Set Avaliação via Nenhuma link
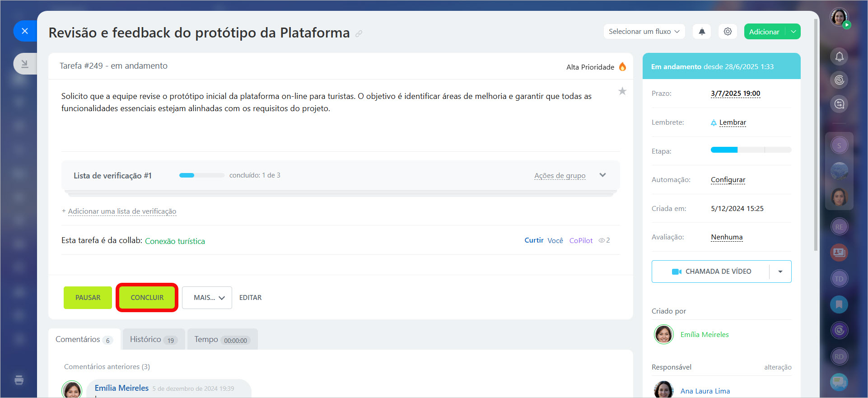Screen dimensions: 868x398 click(x=727, y=237)
